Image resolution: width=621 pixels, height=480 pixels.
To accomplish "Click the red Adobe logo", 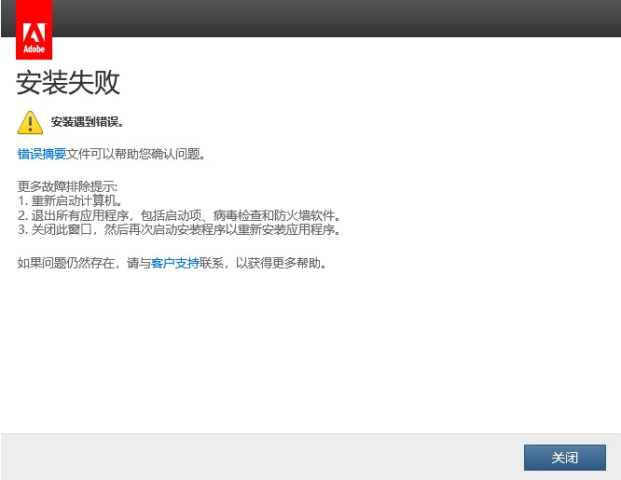I will click(34, 30).
